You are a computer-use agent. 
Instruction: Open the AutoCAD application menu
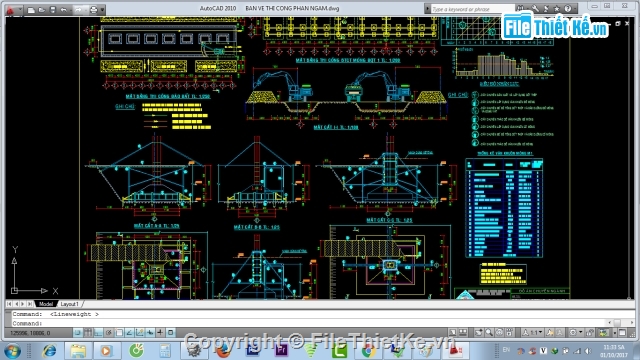coord(11,9)
